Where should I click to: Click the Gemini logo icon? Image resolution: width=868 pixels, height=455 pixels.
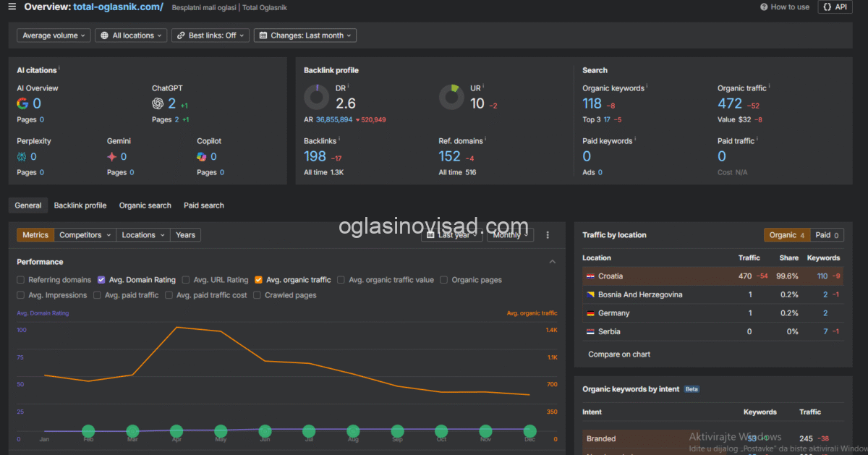coord(111,156)
